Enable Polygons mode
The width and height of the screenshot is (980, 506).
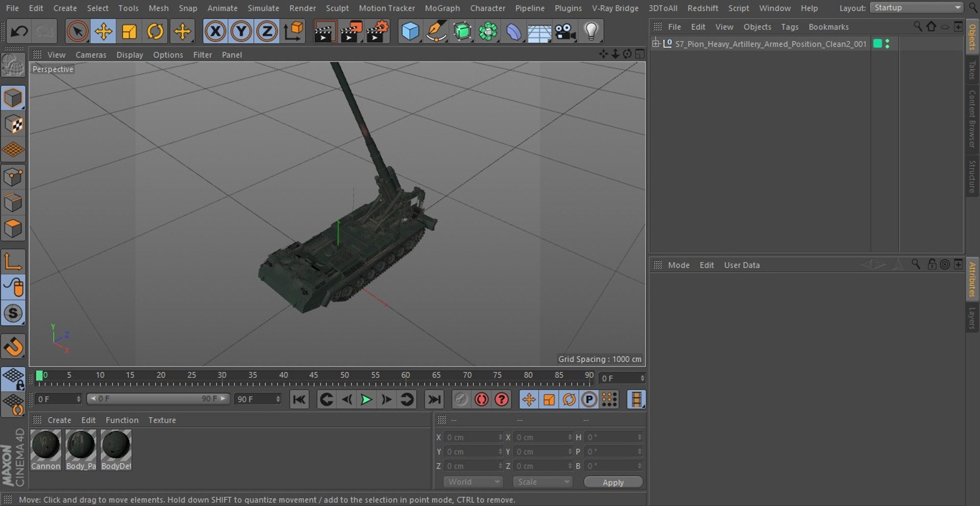13,229
